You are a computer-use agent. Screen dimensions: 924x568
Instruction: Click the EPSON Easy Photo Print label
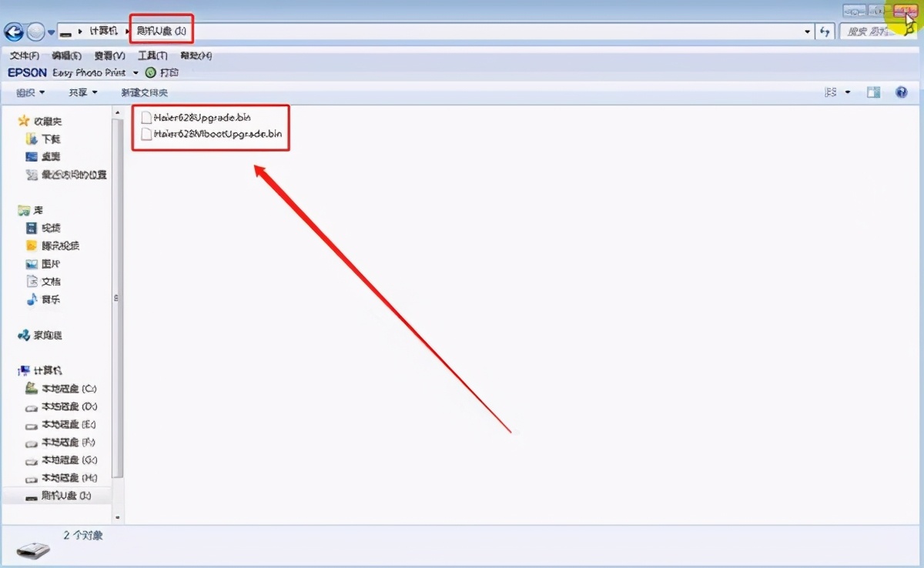coord(68,72)
